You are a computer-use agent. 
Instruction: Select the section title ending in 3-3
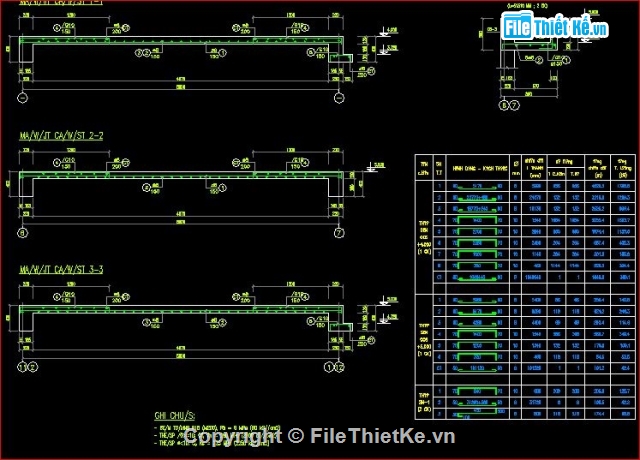tap(61, 270)
